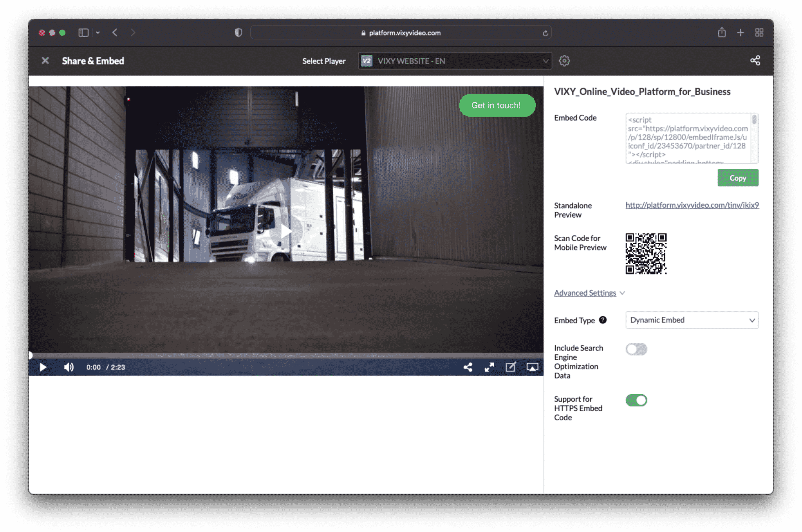802x532 pixels.
Task: Enable Include Search Engine Optimization Data toggle
Action: click(x=636, y=349)
